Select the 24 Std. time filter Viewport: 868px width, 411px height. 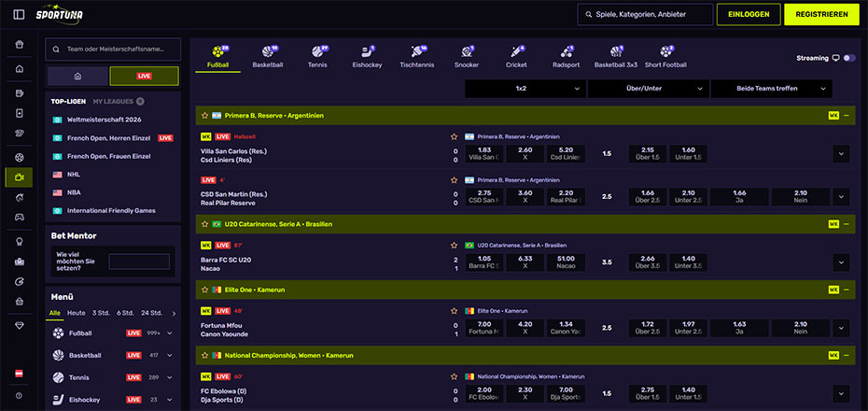click(152, 313)
